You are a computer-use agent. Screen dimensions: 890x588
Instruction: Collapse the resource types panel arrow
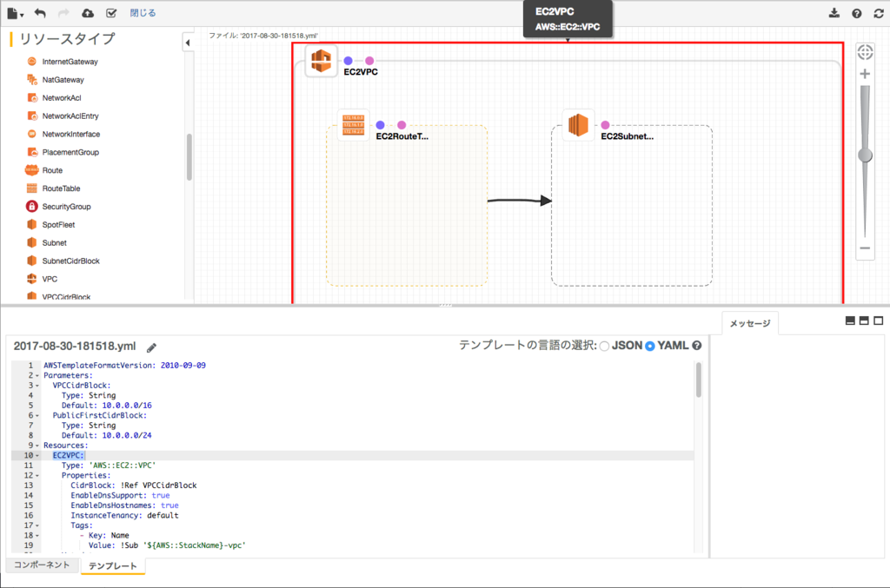pyautogui.click(x=188, y=43)
